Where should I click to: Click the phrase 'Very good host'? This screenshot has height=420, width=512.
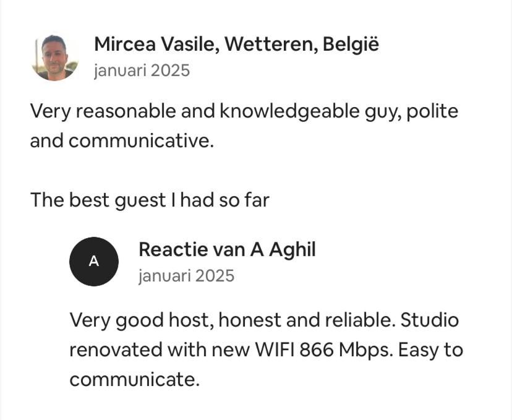[x=143, y=320]
